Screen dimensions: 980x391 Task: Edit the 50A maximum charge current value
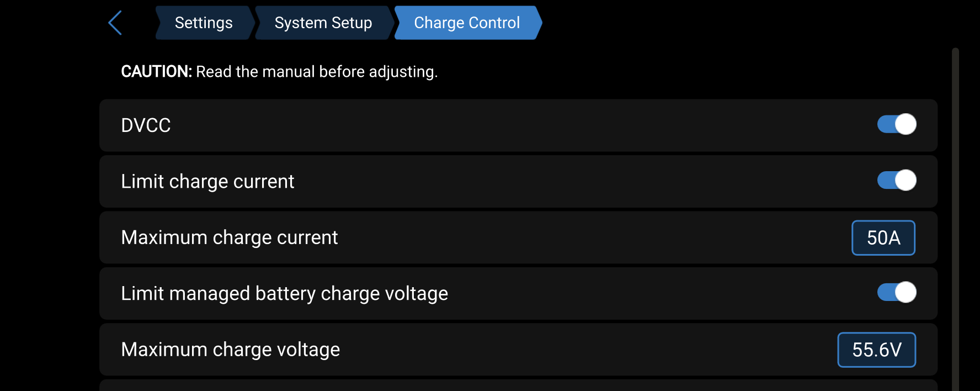pyautogui.click(x=883, y=238)
